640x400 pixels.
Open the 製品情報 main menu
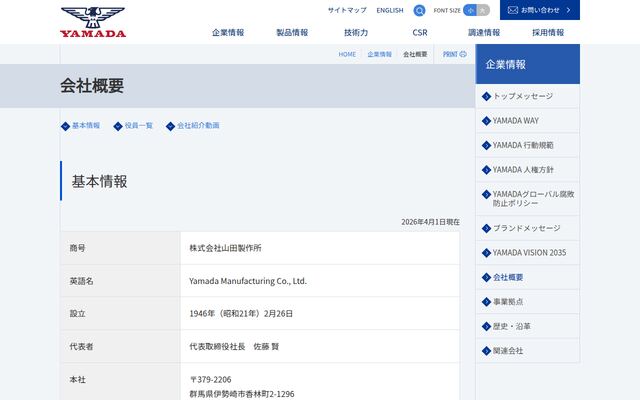pos(292,33)
